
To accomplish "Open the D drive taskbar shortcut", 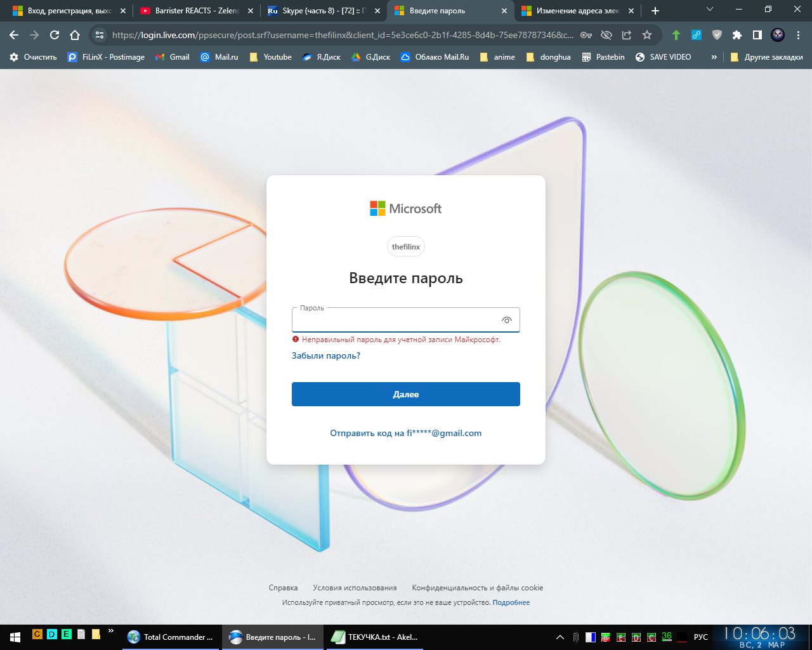I will [51, 633].
